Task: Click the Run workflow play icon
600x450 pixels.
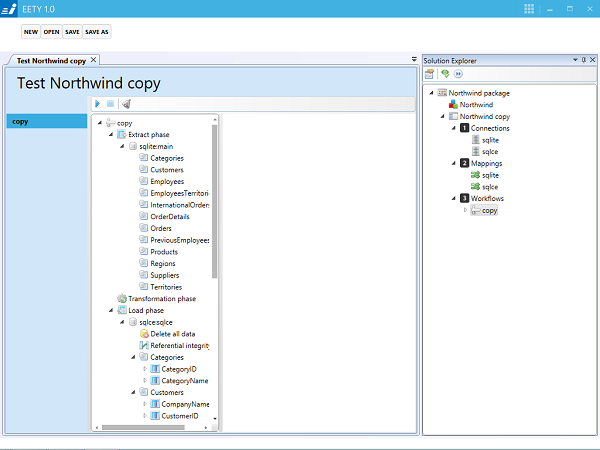Action: click(97, 104)
